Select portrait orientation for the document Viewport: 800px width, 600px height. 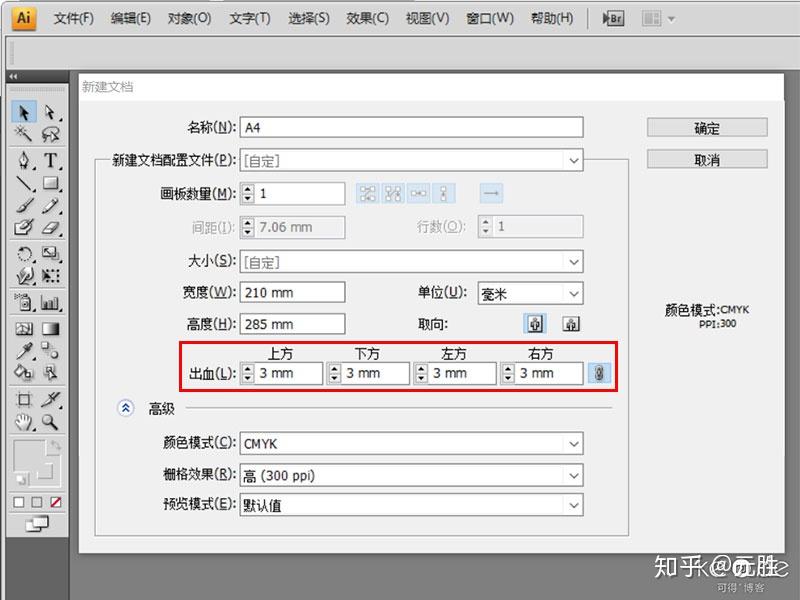point(535,323)
